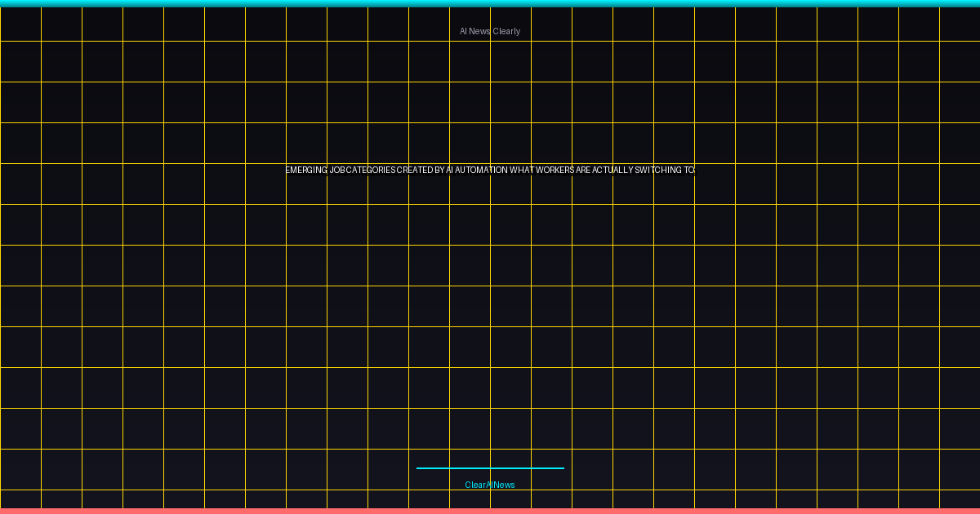Click the final word "TO" in the headline
Image resolution: width=980 pixels, height=514 pixels.
coord(689,171)
